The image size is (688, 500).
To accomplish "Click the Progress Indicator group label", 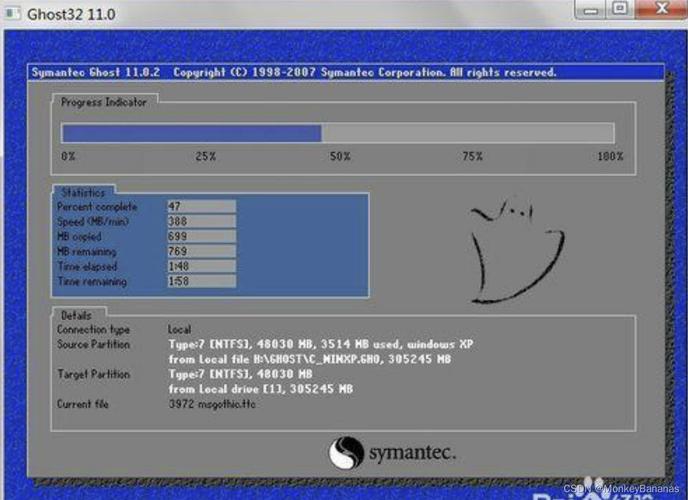I will pyautogui.click(x=103, y=102).
